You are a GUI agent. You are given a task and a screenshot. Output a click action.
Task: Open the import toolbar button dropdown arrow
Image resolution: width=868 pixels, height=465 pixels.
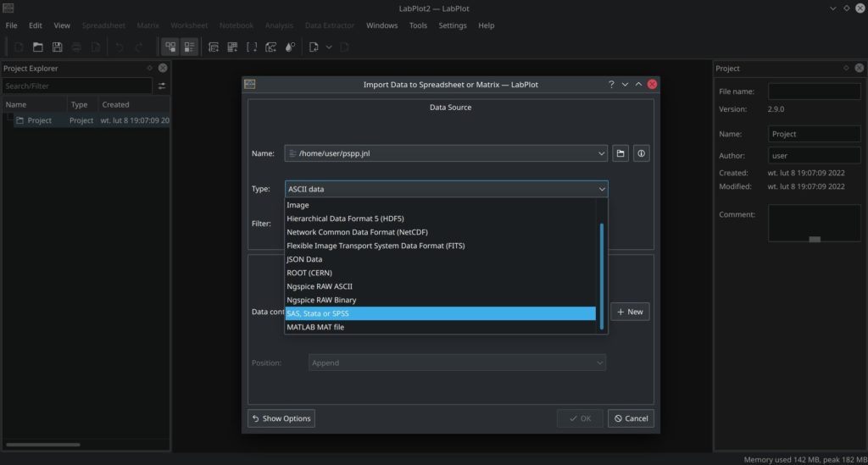(x=329, y=47)
